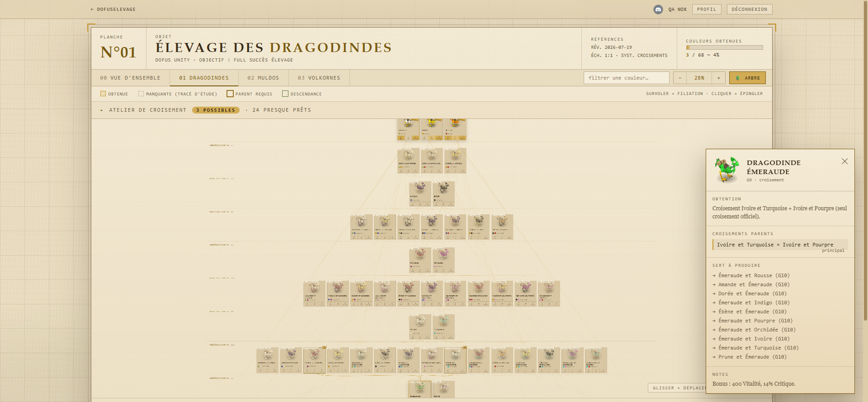868x402 pixels.
Task: Select the Émeraude card in the tree
Action: click(420, 389)
